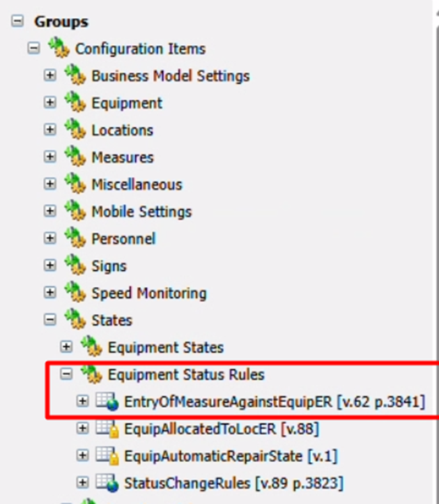Click the Locations gears icon

pos(75,130)
